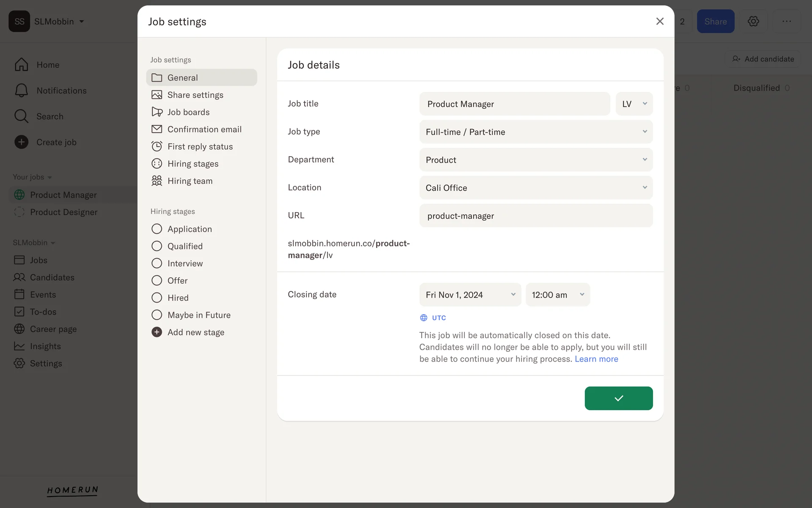Screen dimensions: 812x508
Task: Select the Maybe in Future stage circle
Action: (157, 315)
